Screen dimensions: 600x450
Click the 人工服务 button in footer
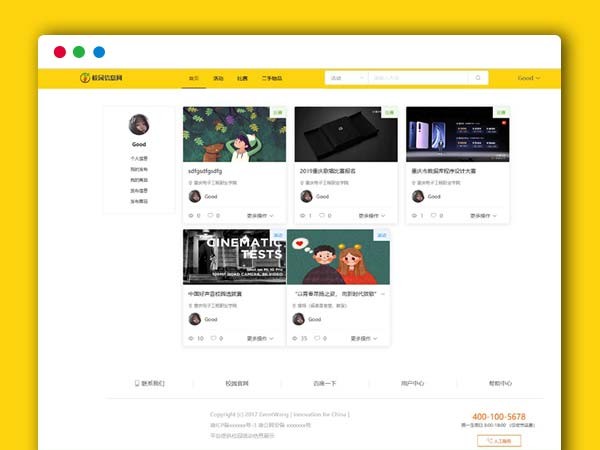(x=498, y=440)
